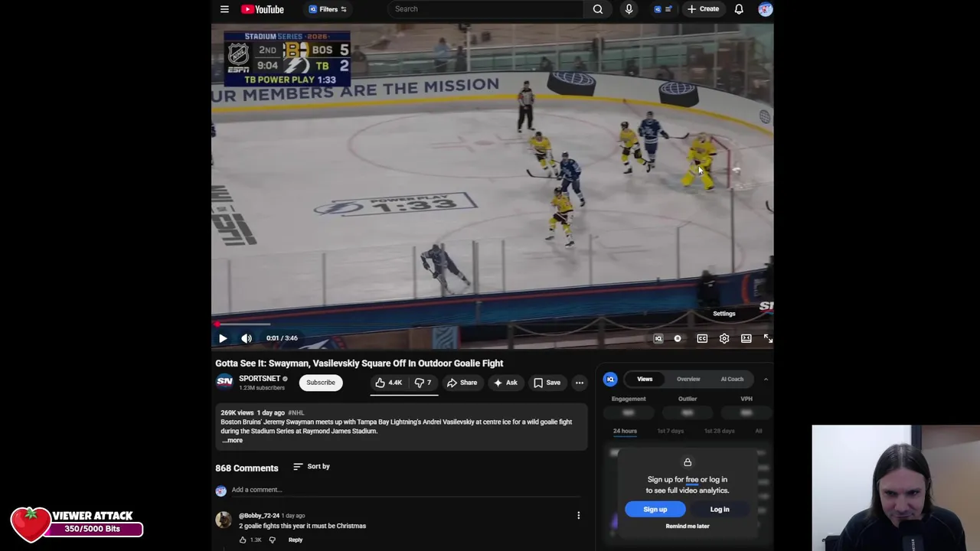Open the SPORTSNET channel avatar
This screenshot has height=551, width=980.
[x=224, y=382]
